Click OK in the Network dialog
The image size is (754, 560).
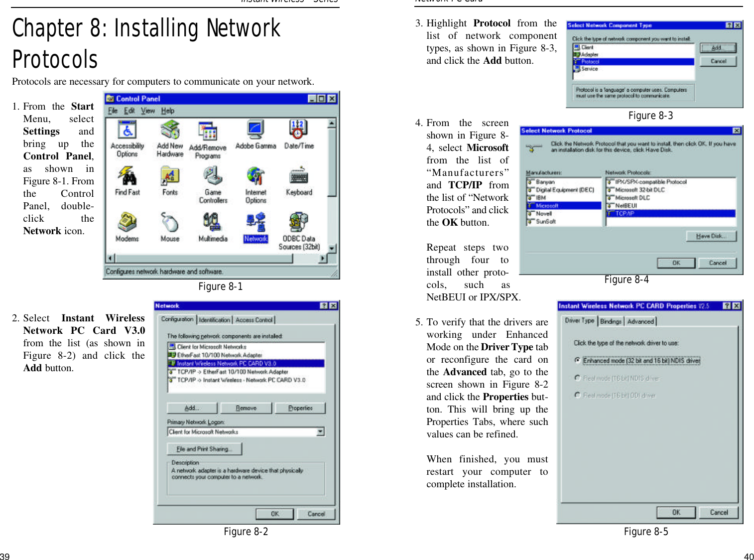(275, 514)
